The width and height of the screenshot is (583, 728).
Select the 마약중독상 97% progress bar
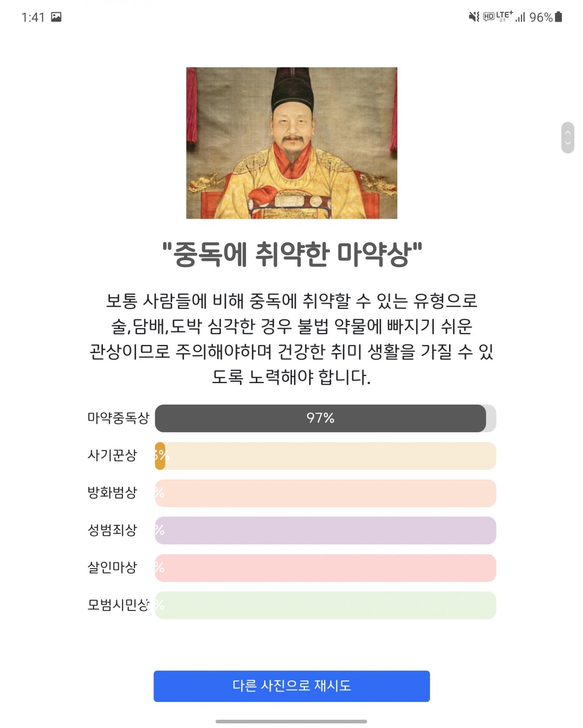[325, 418]
